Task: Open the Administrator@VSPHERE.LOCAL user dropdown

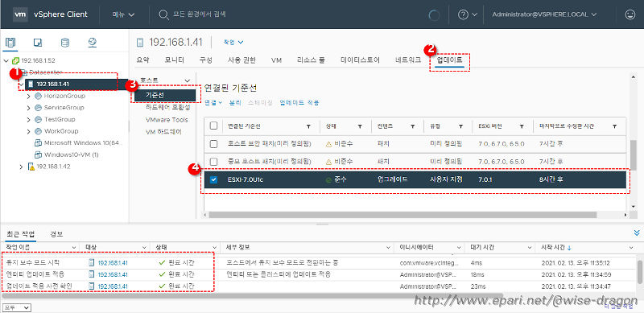Action: [544, 14]
